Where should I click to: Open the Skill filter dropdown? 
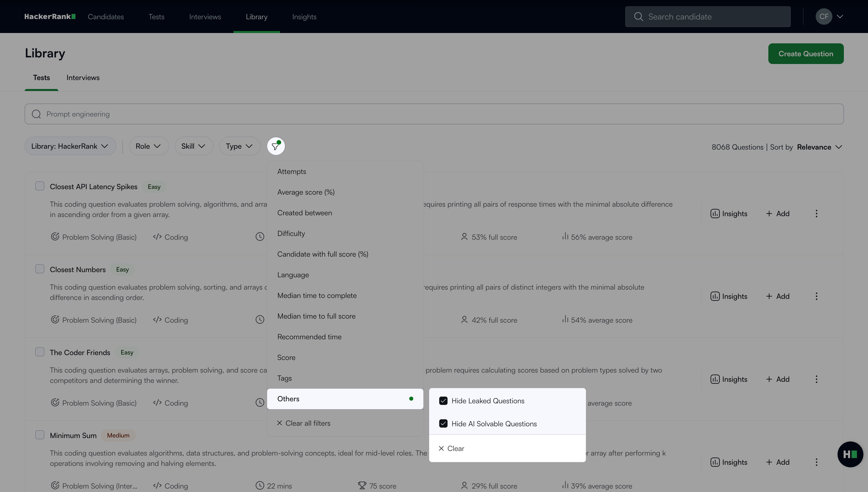(193, 146)
